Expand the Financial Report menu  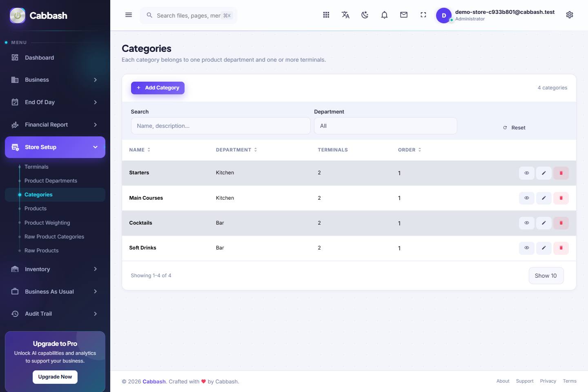pyautogui.click(x=55, y=125)
